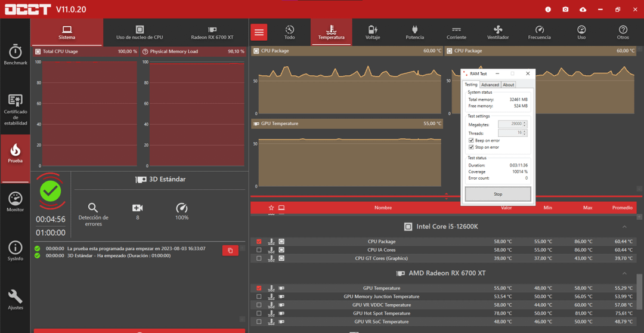The height and width of the screenshot is (333, 644).
Task: Select the Temperatura sensor tab
Action: click(331, 32)
